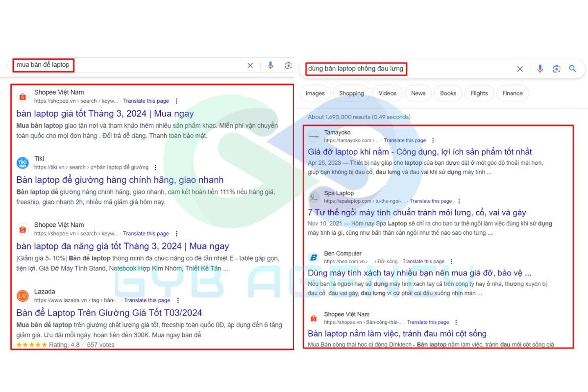Open more options for 'bàn laptop đa năng' result
This screenshot has width=588, height=392.
pos(176,234)
